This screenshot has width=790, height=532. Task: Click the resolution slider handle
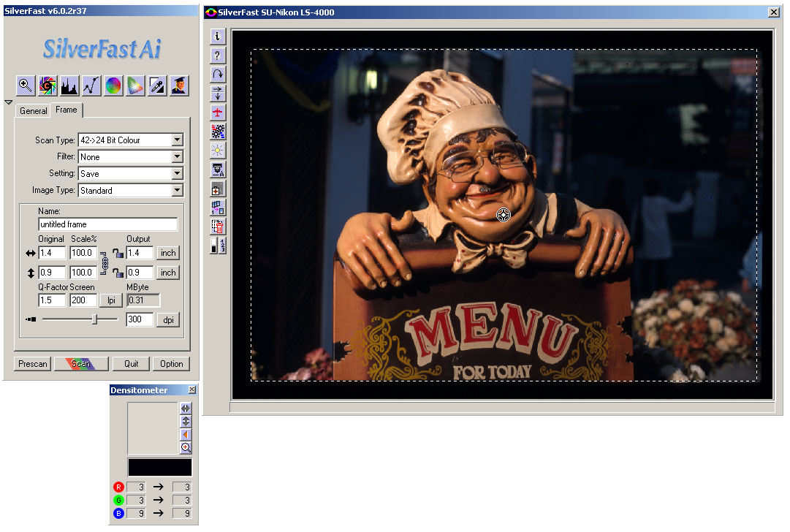tap(94, 319)
